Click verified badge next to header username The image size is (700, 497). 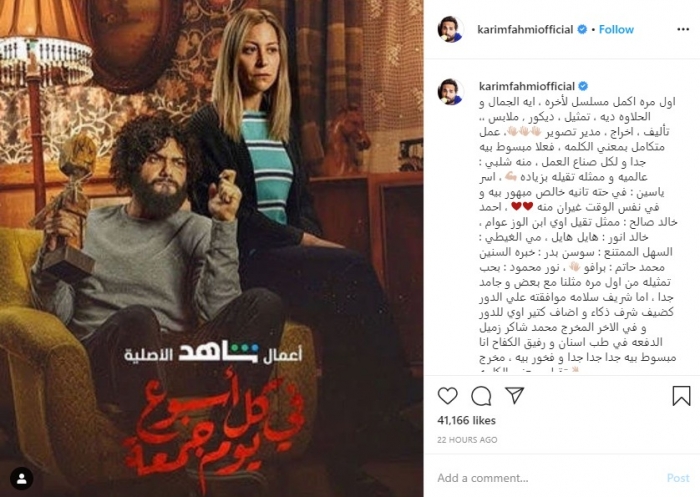pyautogui.click(x=582, y=29)
